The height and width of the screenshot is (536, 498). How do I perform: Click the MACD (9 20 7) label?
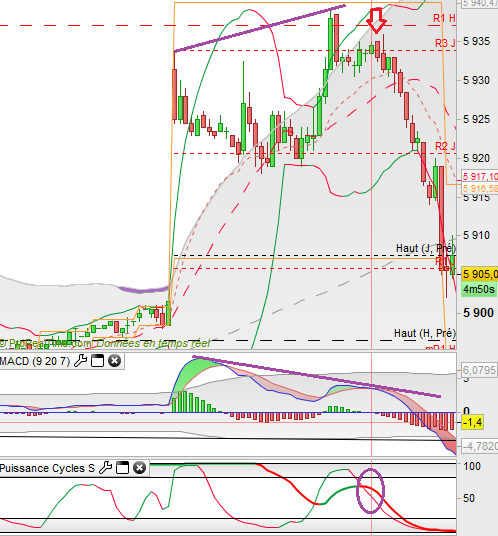tap(35, 361)
